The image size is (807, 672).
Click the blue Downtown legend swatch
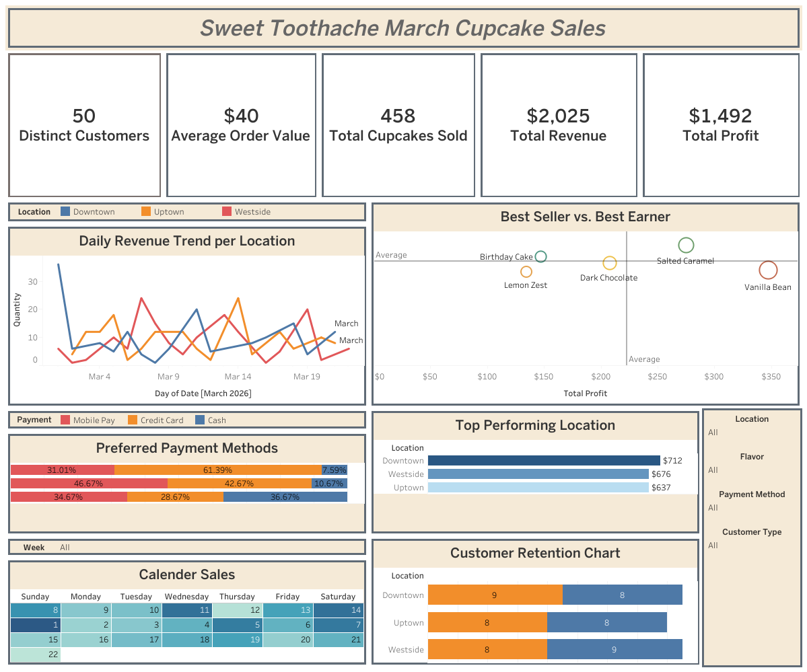65,211
